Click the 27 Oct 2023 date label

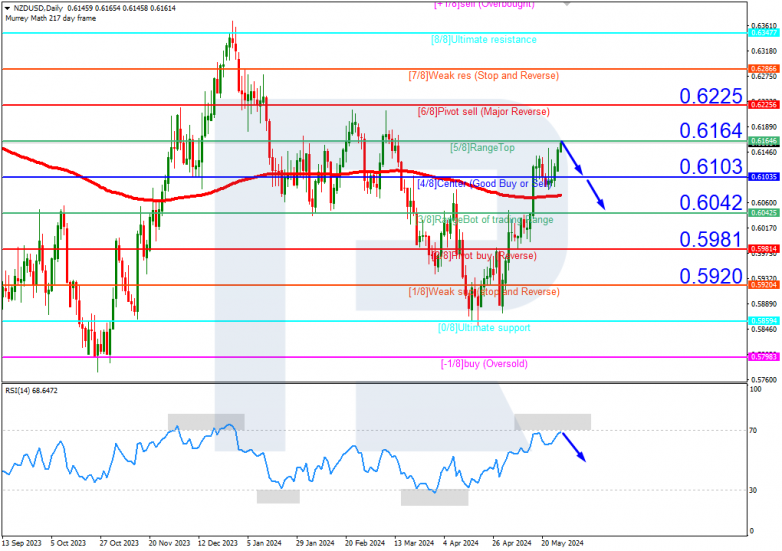coord(119,543)
